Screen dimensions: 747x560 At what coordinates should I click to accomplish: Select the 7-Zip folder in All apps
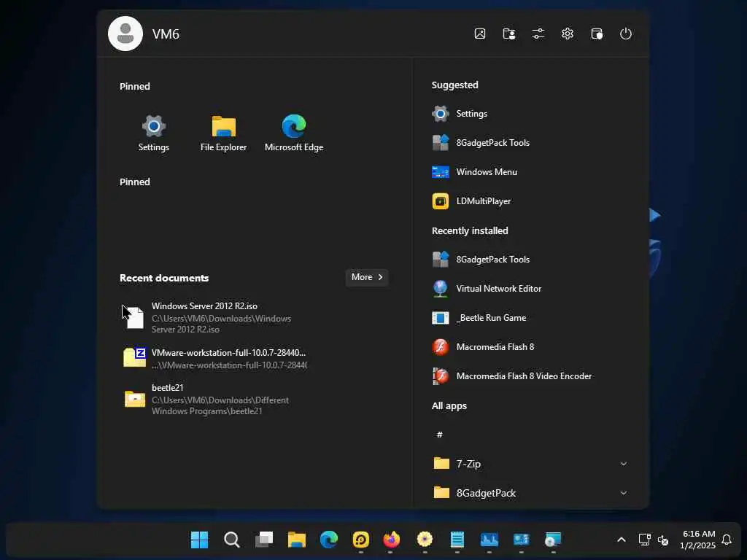531,464
